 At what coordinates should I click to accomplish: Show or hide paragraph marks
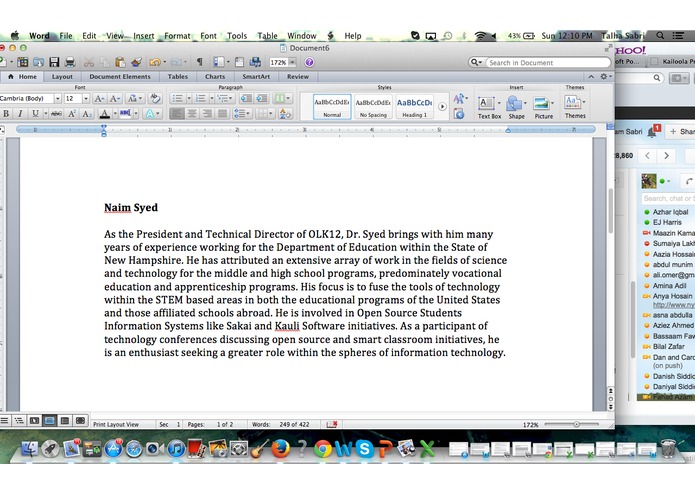[x=199, y=62]
